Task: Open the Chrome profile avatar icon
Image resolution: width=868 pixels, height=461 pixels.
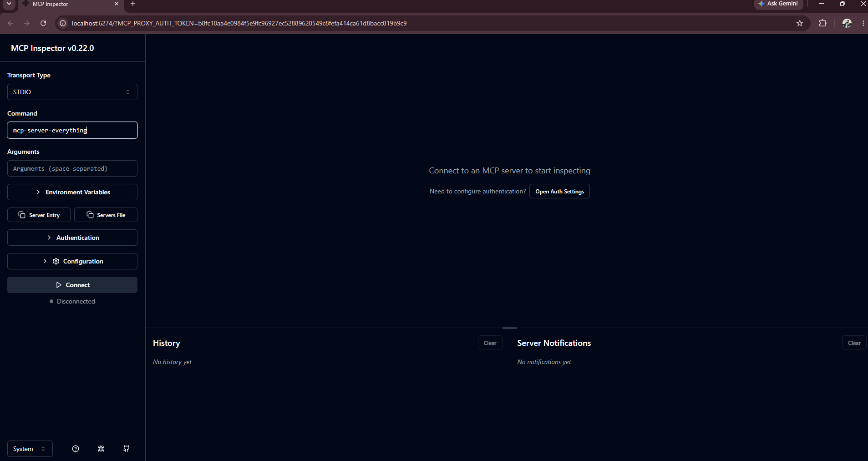Action: click(x=847, y=23)
